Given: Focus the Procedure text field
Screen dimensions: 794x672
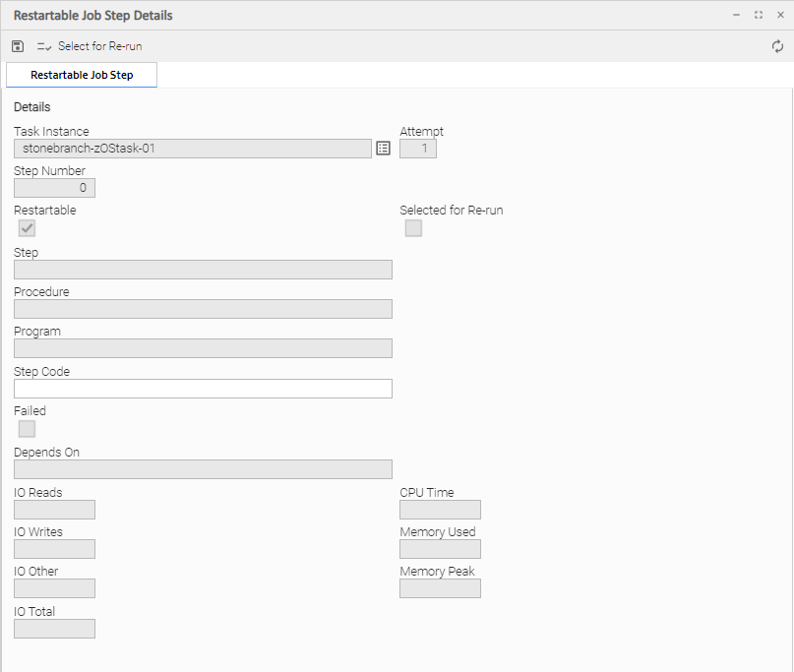Looking at the screenshot, I should pyautogui.click(x=203, y=309).
